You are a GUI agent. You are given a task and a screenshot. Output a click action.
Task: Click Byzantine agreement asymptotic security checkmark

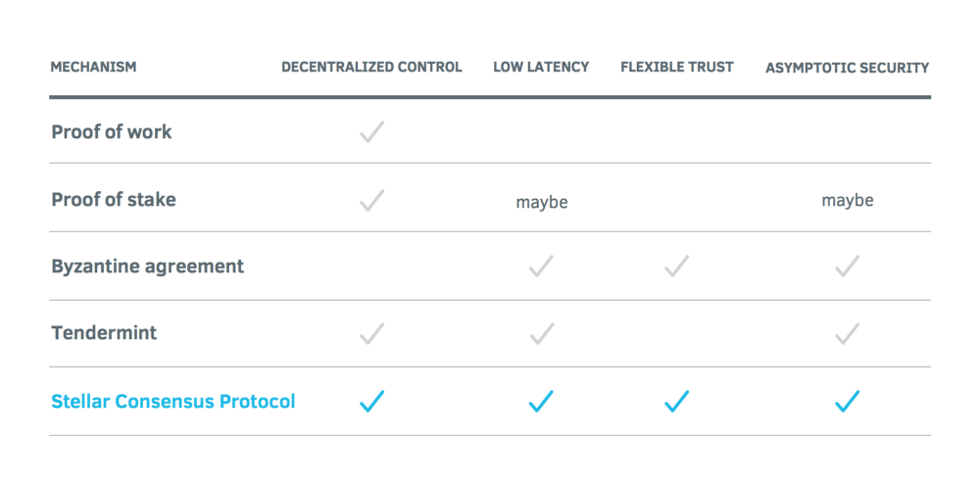(x=848, y=266)
